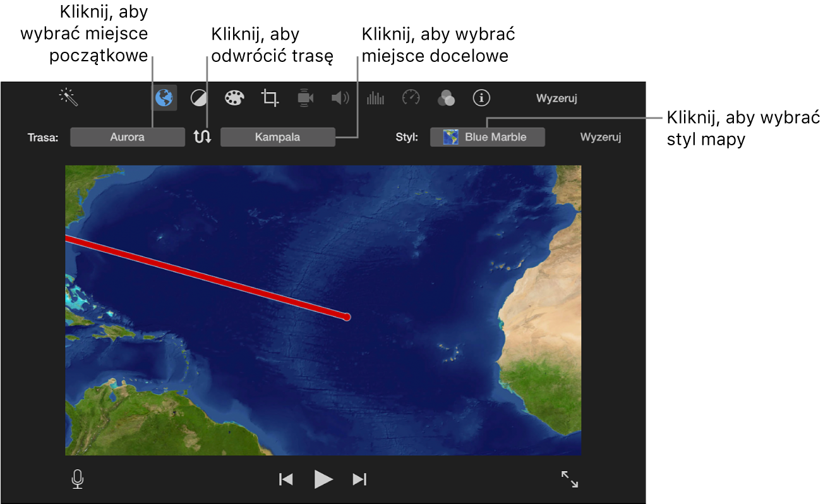Play the map animation
Screen dimensions: 823x504
tap(323, 479)
